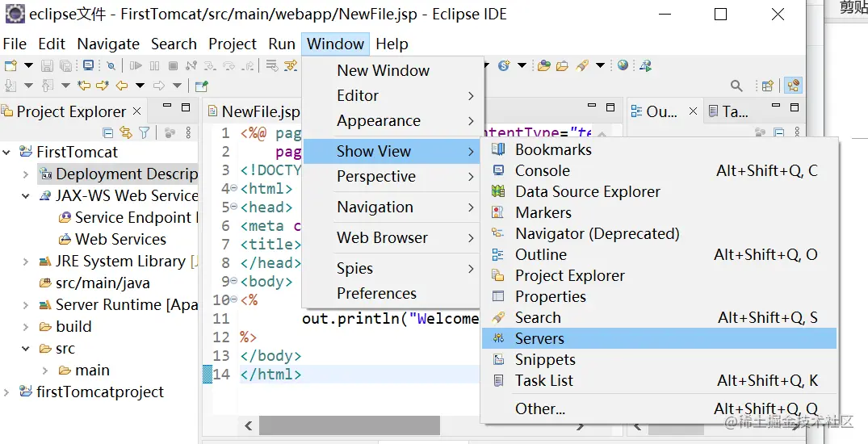Toggle Link with Editor in Project Explorer

tap(126, 133)
